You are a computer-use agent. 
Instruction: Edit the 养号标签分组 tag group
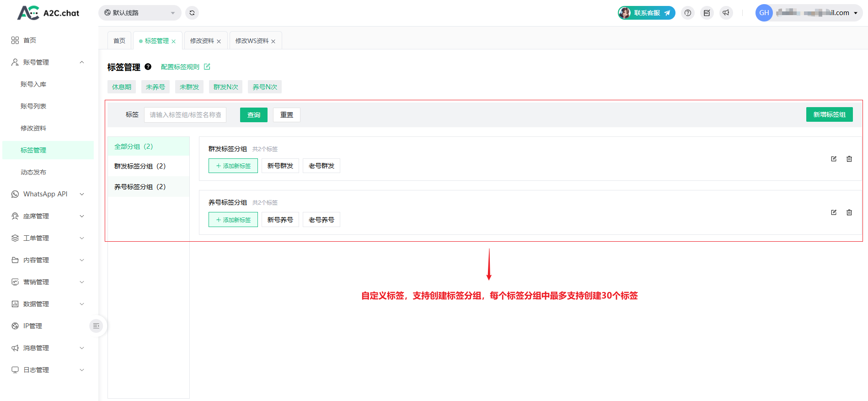click(x=834, y=212)
